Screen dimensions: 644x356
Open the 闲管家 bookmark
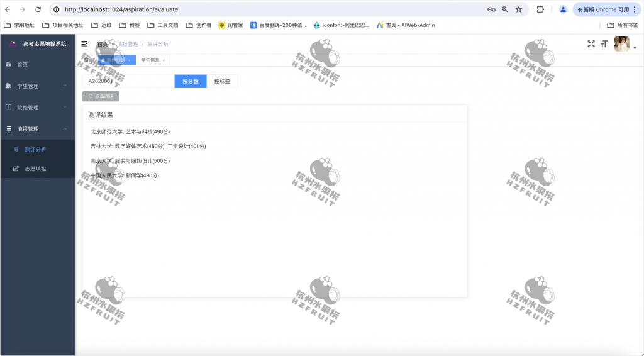[231, 25]
